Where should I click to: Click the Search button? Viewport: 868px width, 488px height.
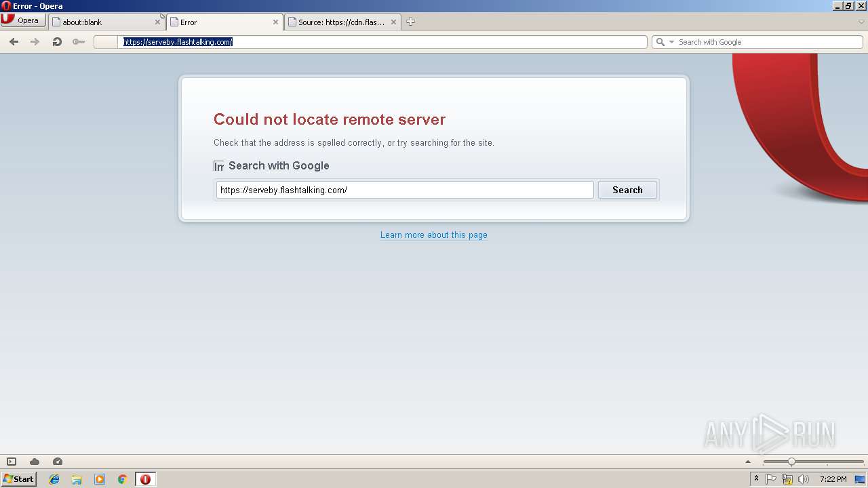point(627,190)
